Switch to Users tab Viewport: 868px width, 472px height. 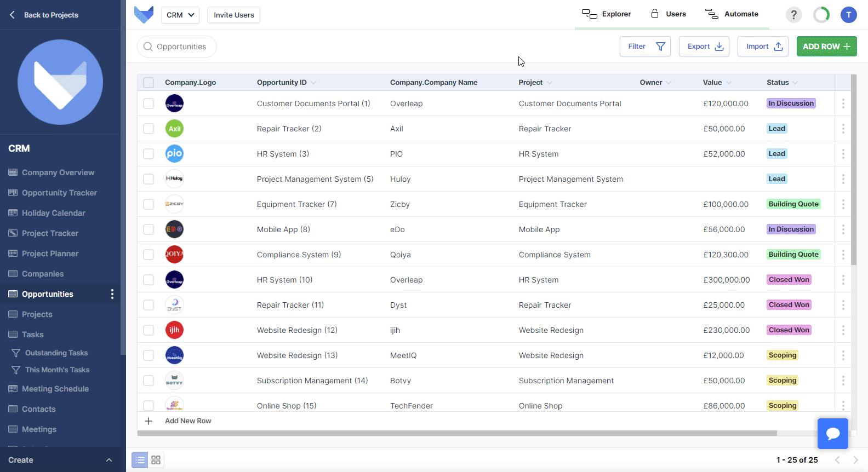tap(669, 14)
